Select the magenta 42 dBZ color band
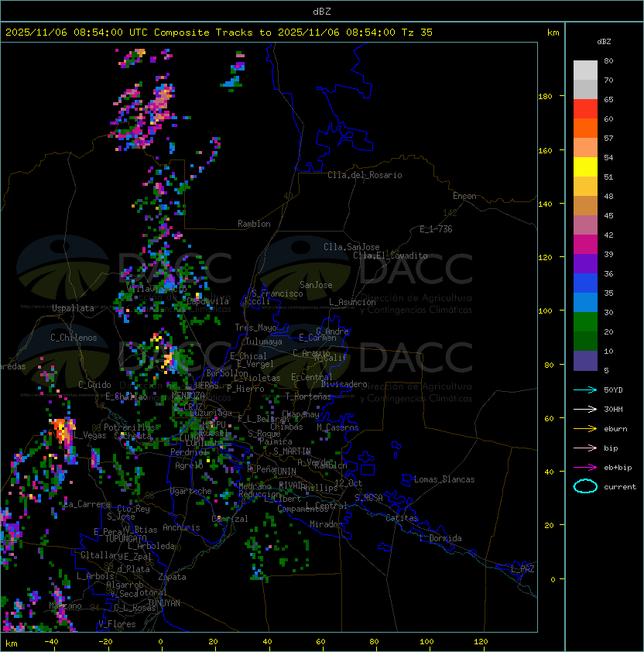The height and width of the screenshot is (652, 644). [585, 245]
